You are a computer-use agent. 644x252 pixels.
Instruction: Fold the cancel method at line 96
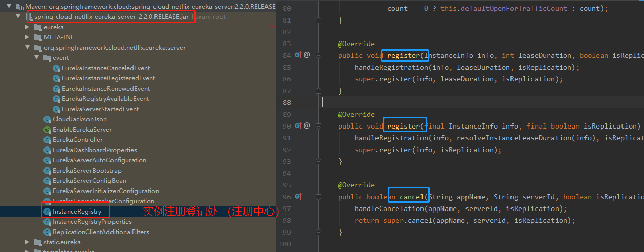click(318, 197)
